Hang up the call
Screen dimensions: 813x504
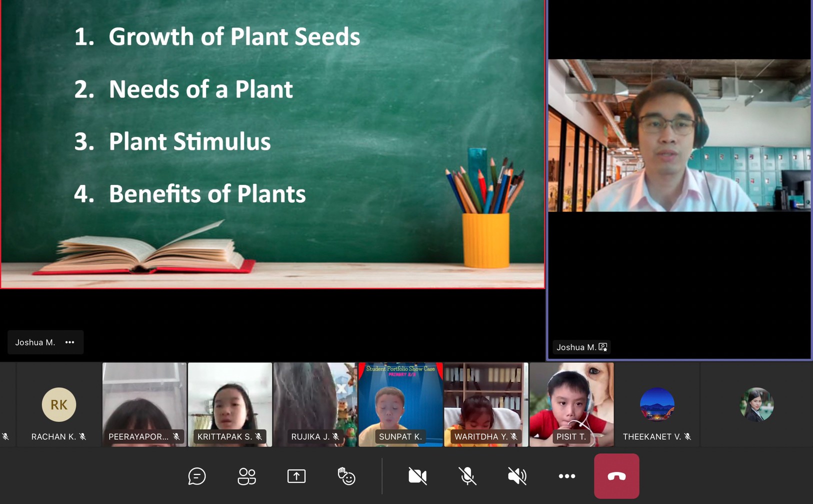click(x=616, y=476)
